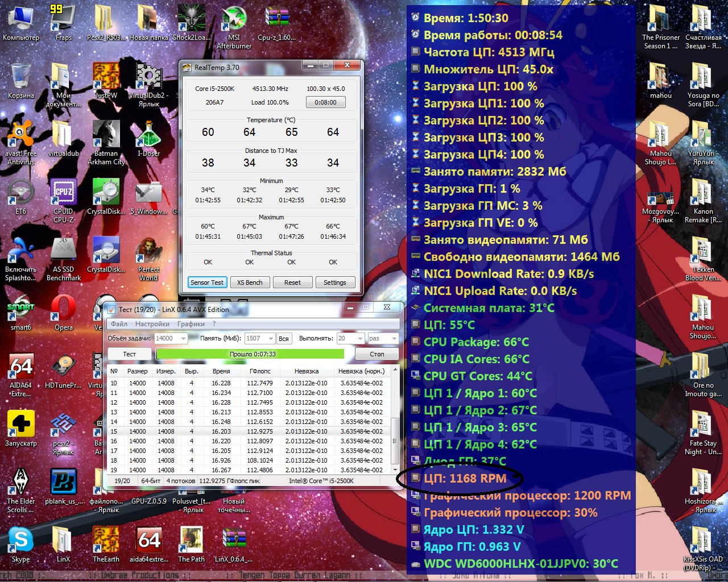The image size is (728, 582).
Task: Select the GPU-Z.0.5.9 desktop icon
Action: pos(148,501)
